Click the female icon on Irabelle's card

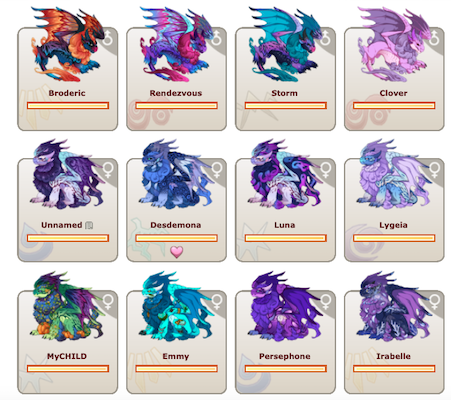435,302
